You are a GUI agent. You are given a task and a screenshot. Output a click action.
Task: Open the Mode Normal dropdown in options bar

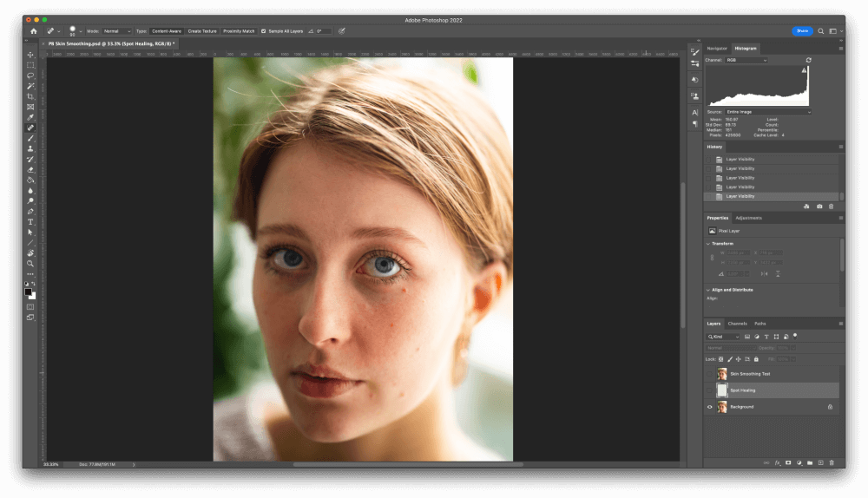tap(117, 31)
